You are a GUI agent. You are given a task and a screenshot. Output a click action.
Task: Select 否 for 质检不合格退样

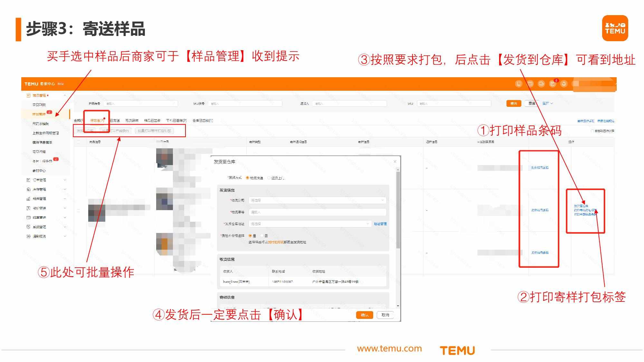click(x=262, y=236)
